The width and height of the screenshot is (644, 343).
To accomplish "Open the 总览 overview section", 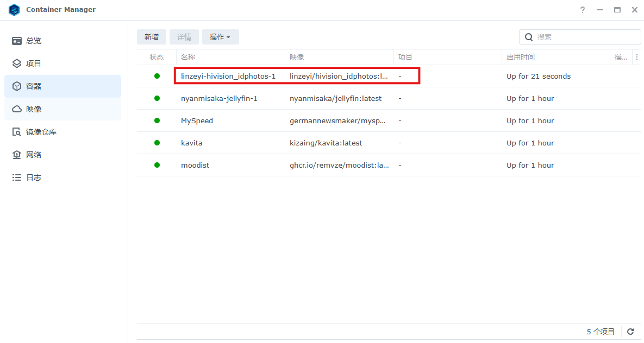I will coord(34,41).
